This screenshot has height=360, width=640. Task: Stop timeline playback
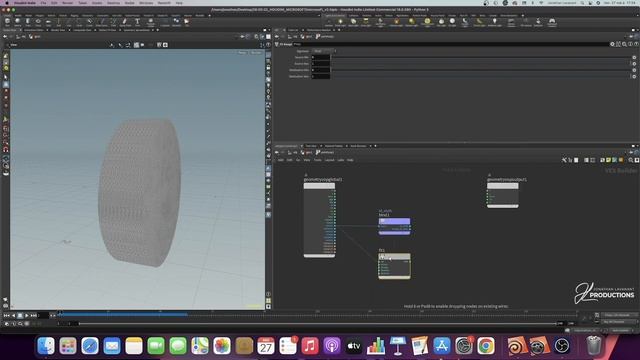(x=20, y=316)
